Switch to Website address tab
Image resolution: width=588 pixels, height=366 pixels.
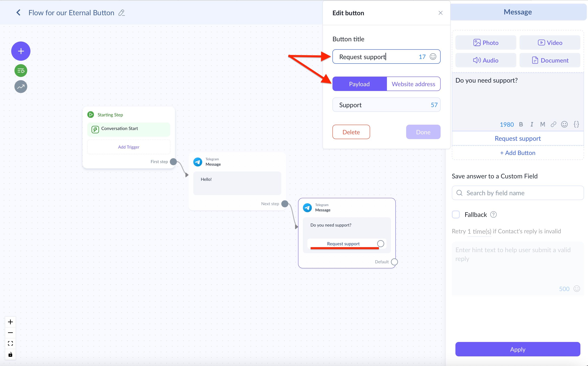click(x=413, y=84)
